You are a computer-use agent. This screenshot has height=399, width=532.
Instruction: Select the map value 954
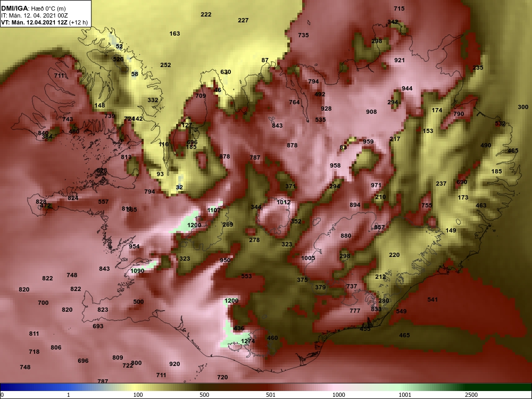(134, 246)
